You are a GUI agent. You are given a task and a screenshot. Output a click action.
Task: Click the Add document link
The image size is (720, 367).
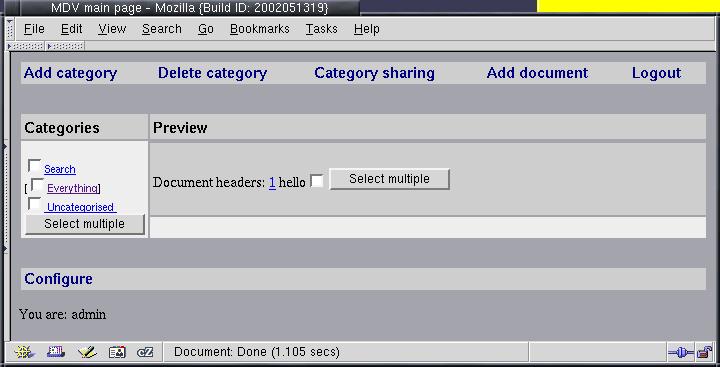(x=537, y=73)
